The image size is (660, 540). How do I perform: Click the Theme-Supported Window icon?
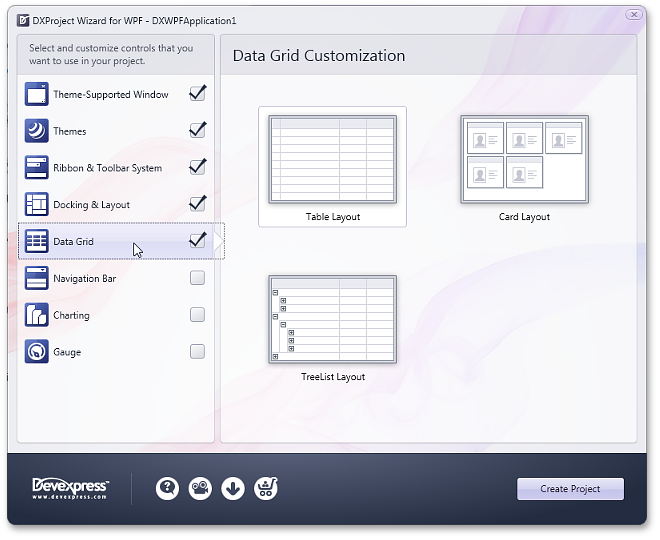pos(36,94)
